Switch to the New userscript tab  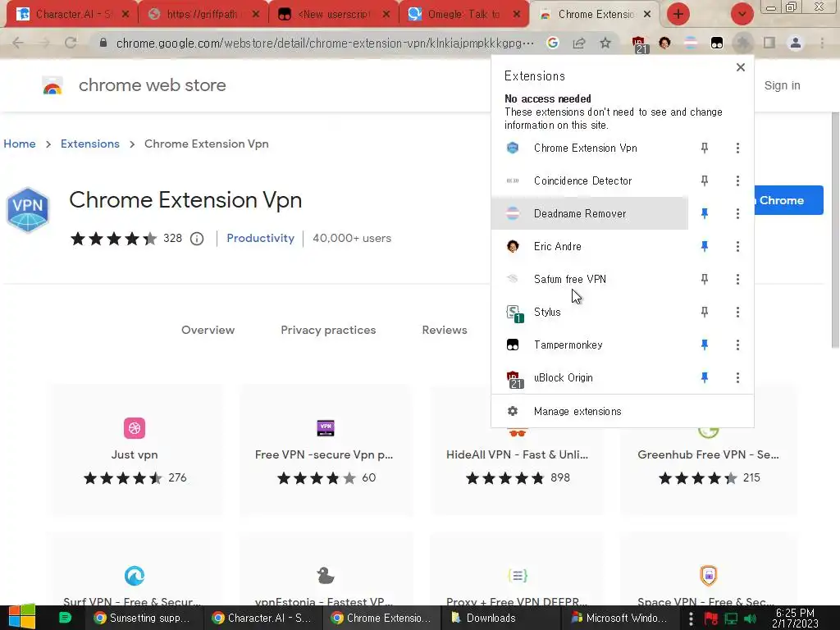(x=333, y=14)
